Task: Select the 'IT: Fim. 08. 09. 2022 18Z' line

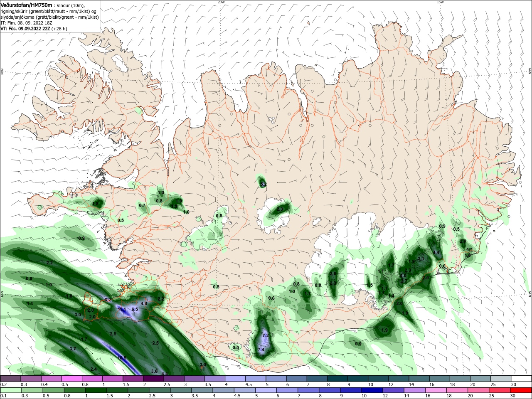Action: [x=26, y=23]
